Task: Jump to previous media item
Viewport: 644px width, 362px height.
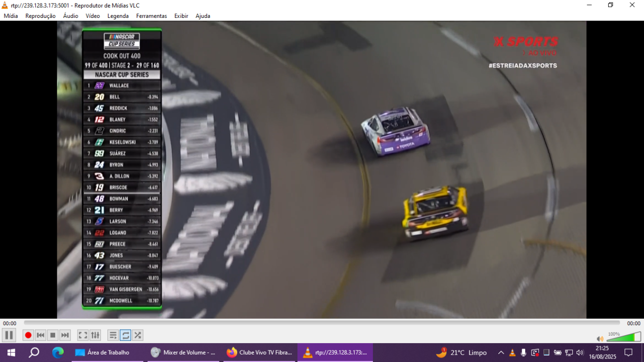Action: (x=41, y=335)
